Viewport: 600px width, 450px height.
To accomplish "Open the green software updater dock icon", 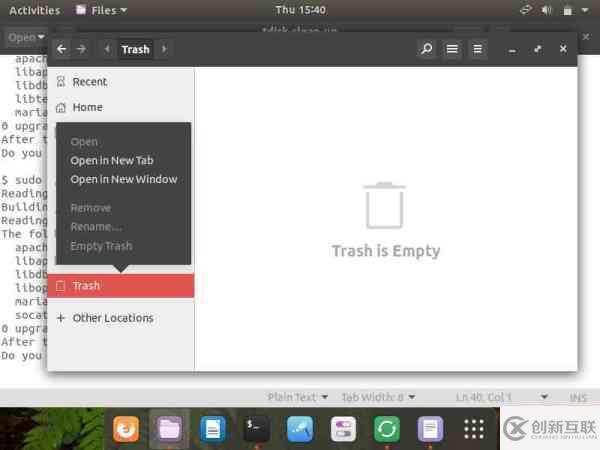I will tap(386, 429).
